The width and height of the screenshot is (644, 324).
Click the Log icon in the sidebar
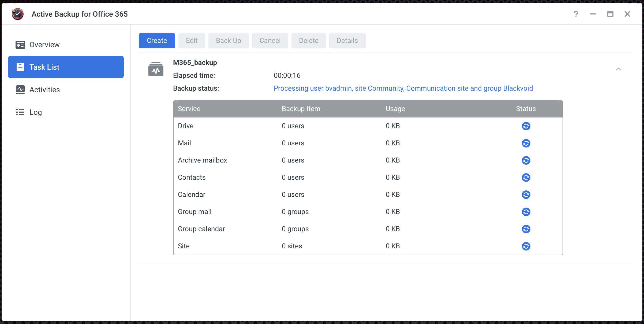click(20, 112)
